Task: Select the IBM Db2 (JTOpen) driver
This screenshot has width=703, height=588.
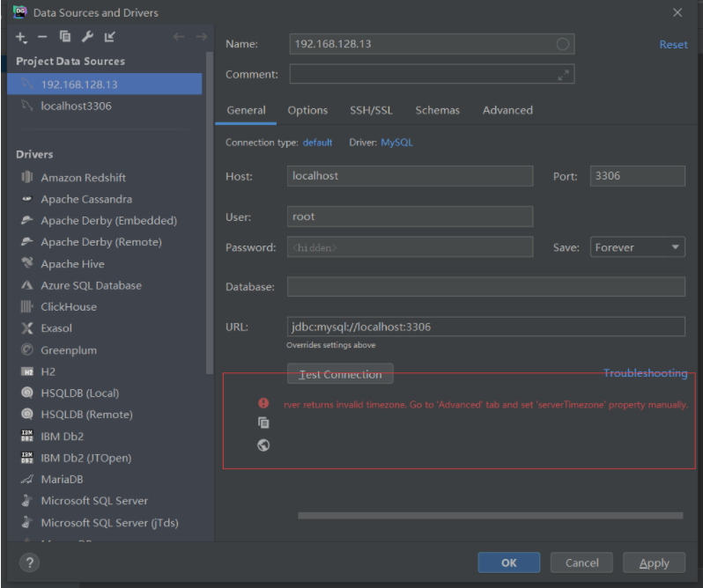Action: 86,458
